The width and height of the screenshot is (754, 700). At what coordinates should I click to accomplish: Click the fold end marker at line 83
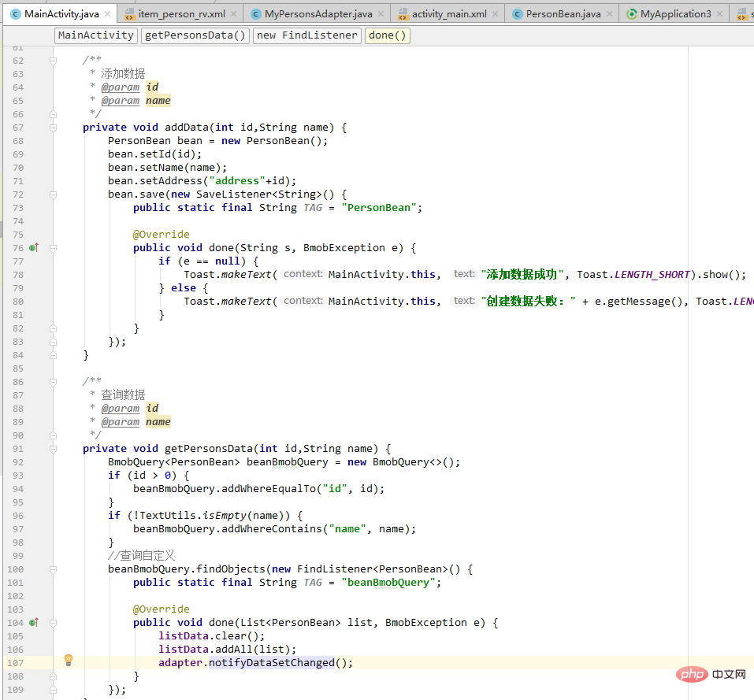(x=54, y=342)
